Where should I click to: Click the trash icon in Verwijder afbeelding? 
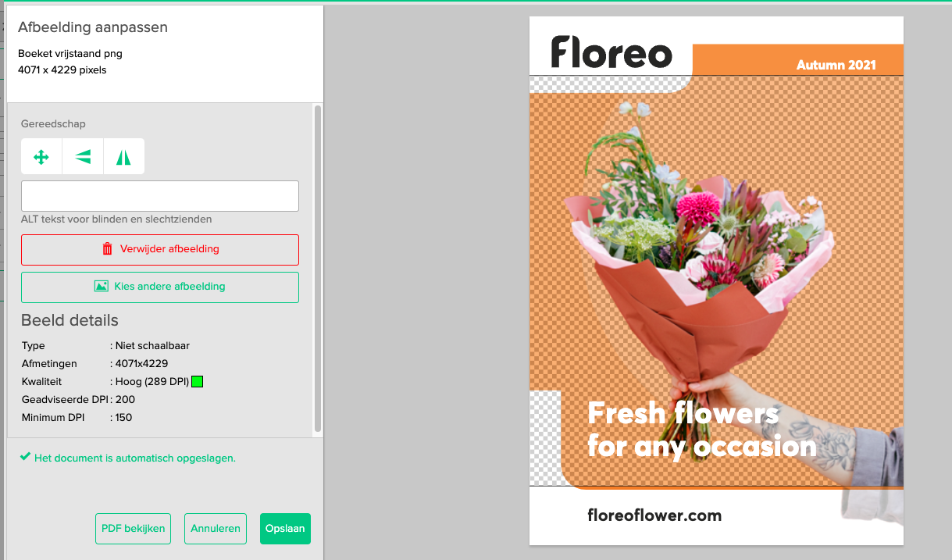(x=108, y=249)
